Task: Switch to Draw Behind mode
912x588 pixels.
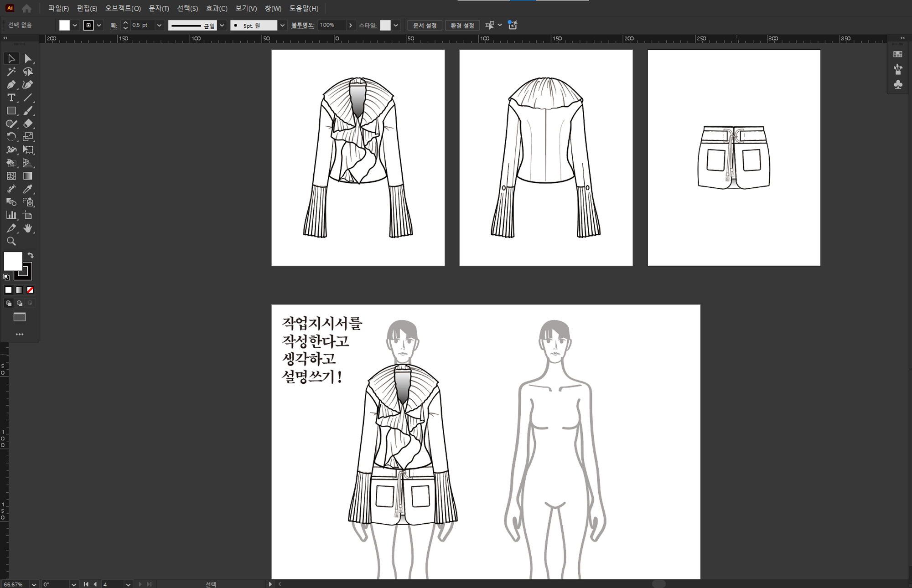Action: (19, 303)
